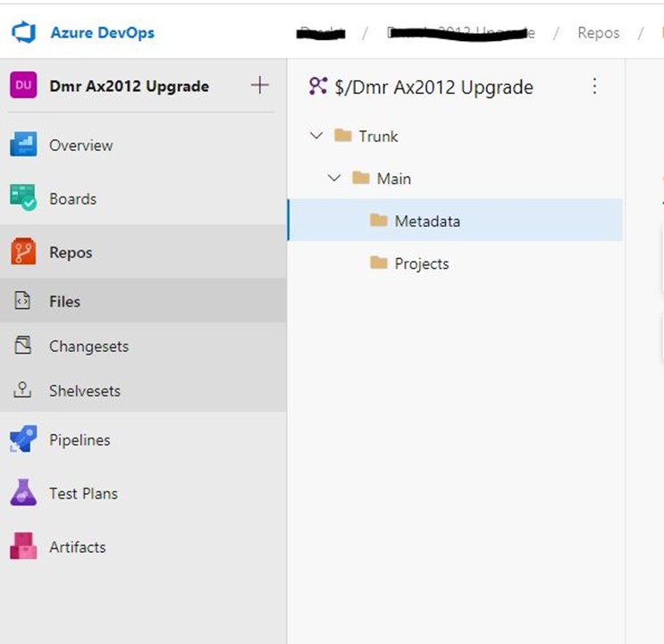Select the $/Dmr Ax2012 Upgrade root path
664x644 pixels.
(434, 88)
